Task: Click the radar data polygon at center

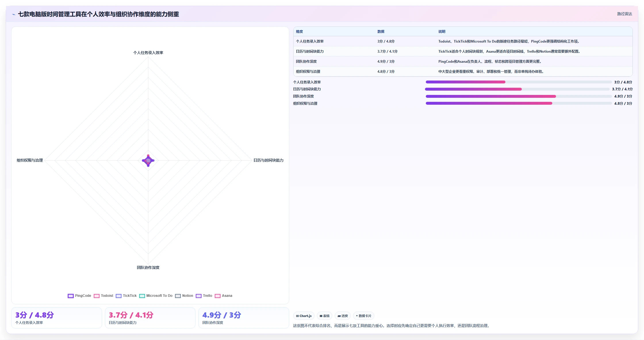Action: point(148,161)
